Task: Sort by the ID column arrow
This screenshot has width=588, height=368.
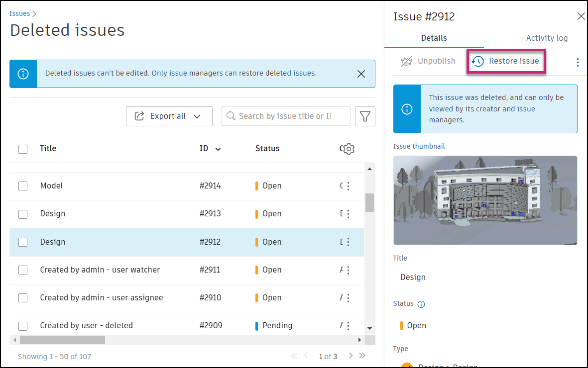Action: point(218,149)
